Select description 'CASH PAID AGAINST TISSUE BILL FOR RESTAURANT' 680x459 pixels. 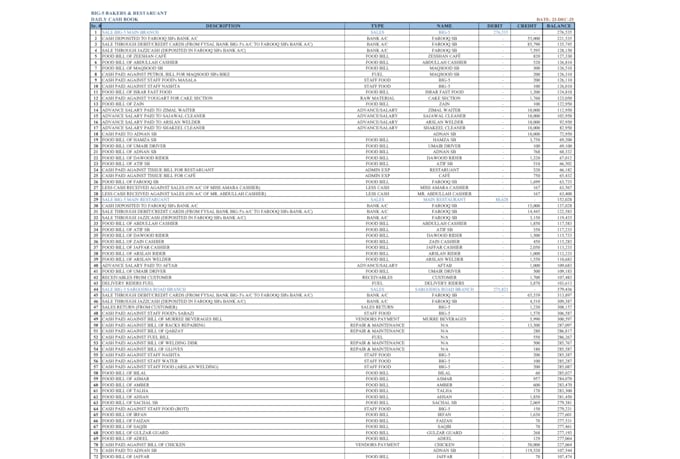[x=158, y=170]
